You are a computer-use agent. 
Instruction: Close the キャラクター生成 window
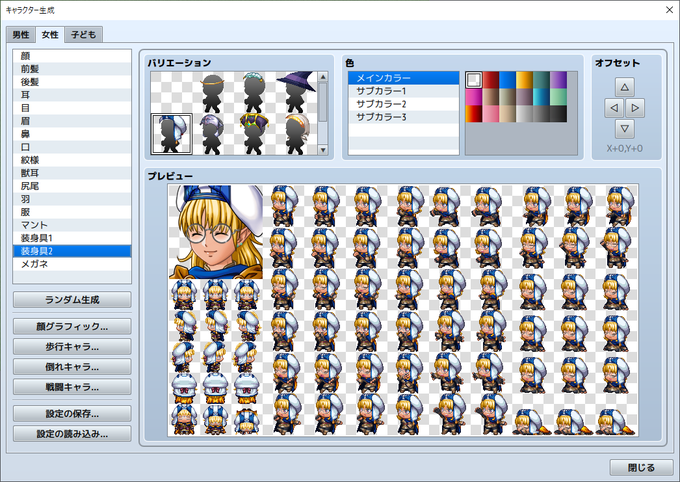[669, 10]
